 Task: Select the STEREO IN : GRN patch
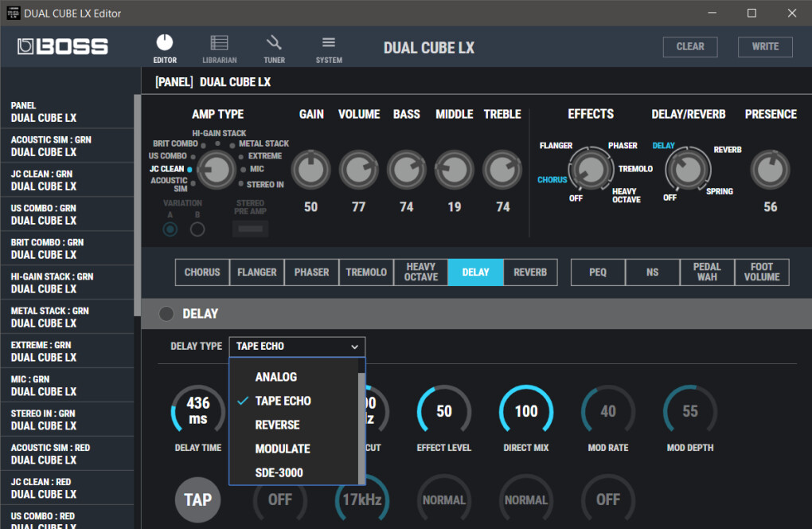pos(67,419)
